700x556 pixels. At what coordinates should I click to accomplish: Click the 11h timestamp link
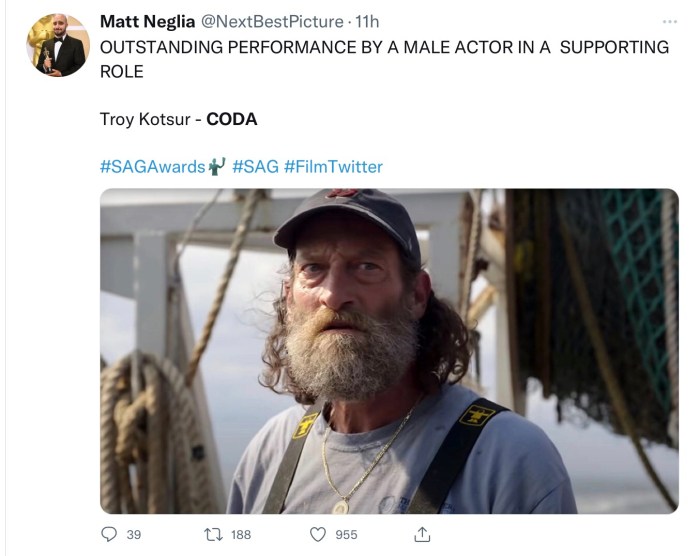[x=367, y=21]
